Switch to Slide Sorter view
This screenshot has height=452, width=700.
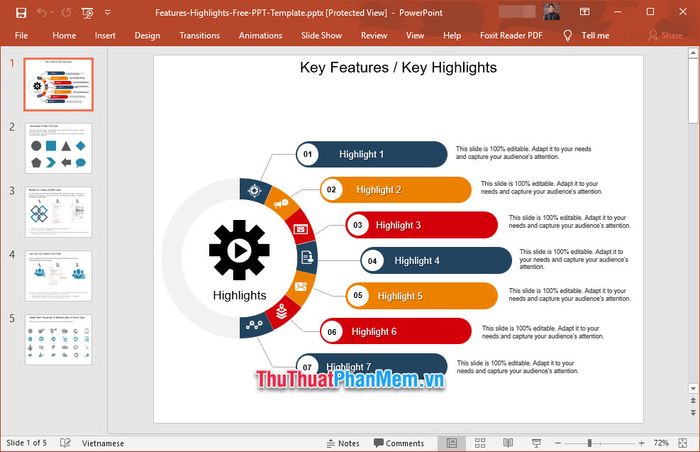click(x=480, y=443)
